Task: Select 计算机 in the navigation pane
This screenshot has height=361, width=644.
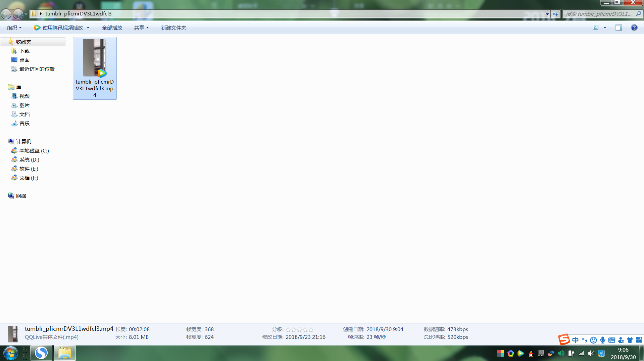Action: 23,141
